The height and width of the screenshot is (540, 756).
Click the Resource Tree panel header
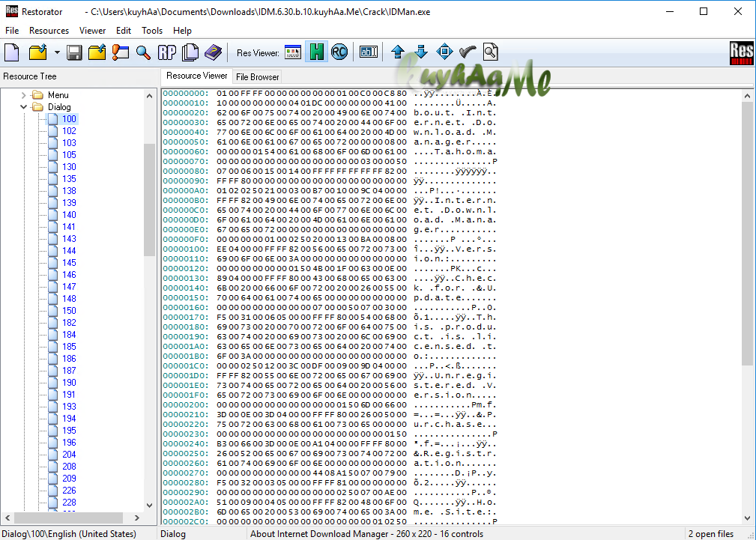point(30,76)
